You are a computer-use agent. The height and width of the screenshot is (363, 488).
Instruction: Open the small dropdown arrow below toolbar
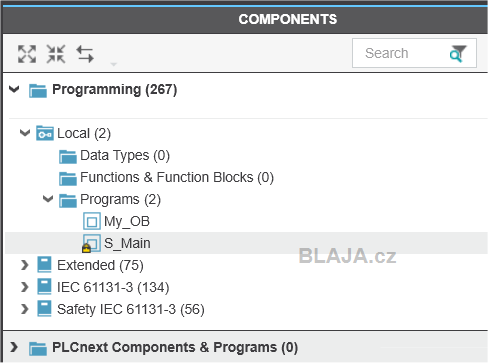point(114,64)
